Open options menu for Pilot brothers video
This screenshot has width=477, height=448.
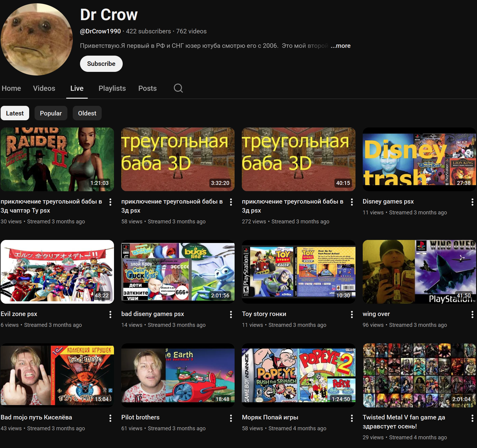tap(231, 418)
